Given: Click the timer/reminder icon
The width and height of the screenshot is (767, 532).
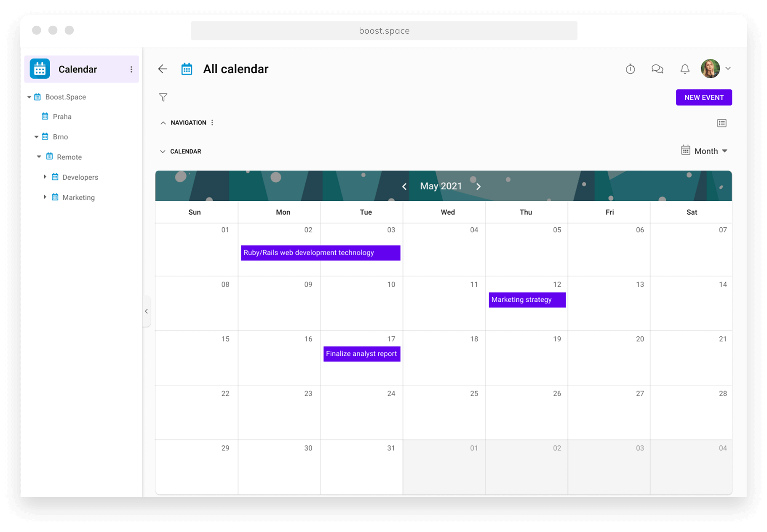Looking at the screenshot, I should pos(630,69).
